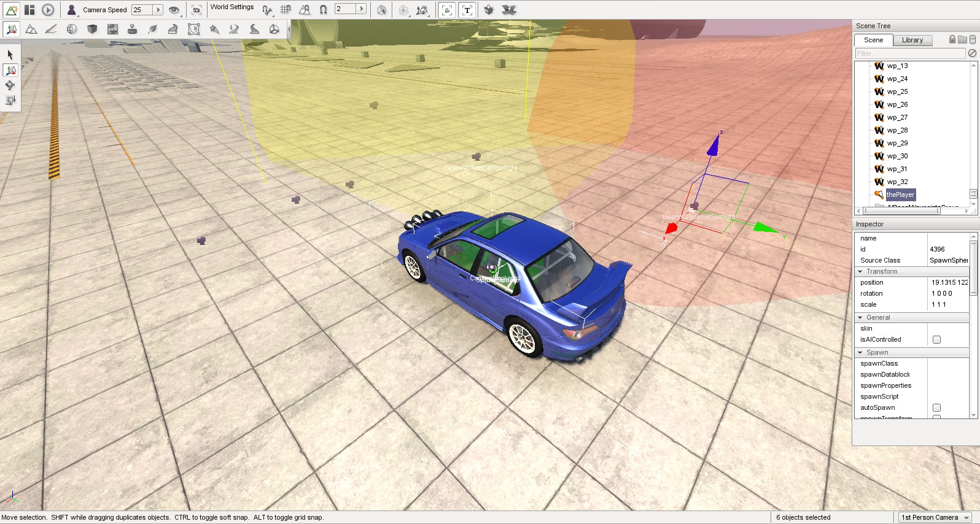Toggle object bounding box selection icon
The width and height of the screenshot is (980, 524).
coord(382,10)
